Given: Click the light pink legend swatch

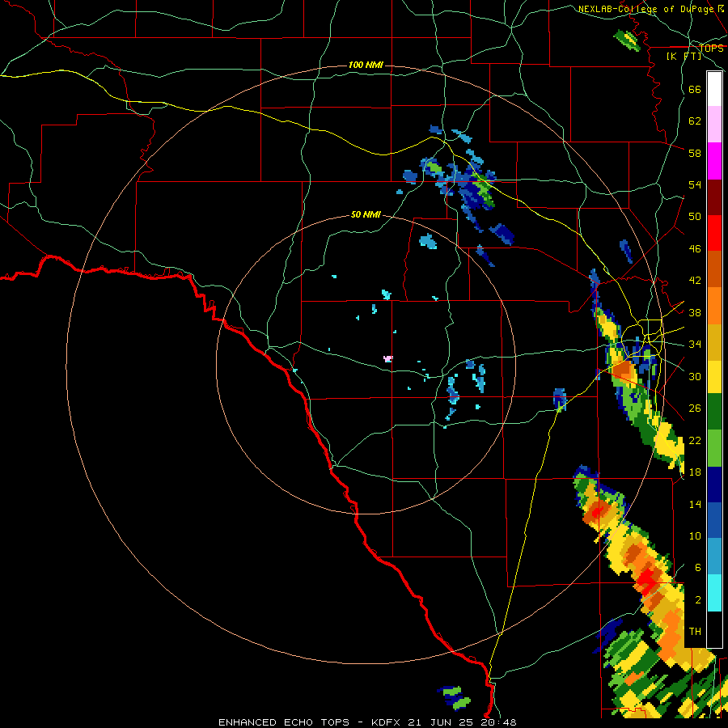Looking at the screenshot, I should pos(714,124).
